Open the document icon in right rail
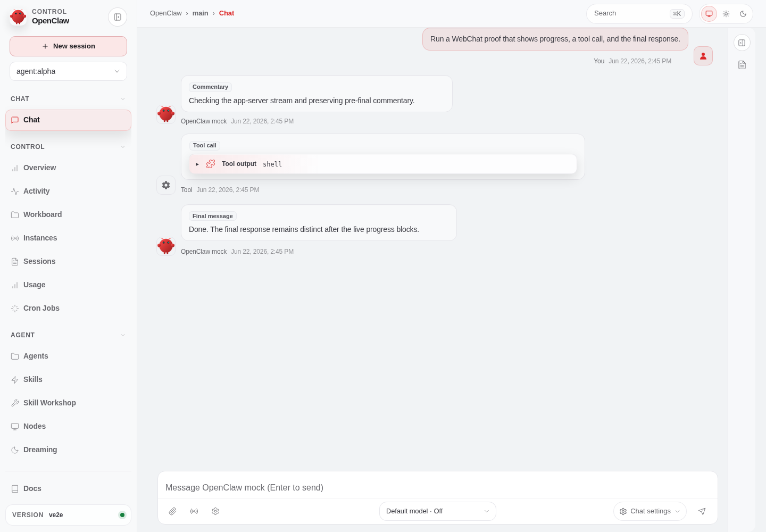Screen dimensions: 766x532 (x=742, y=65)
